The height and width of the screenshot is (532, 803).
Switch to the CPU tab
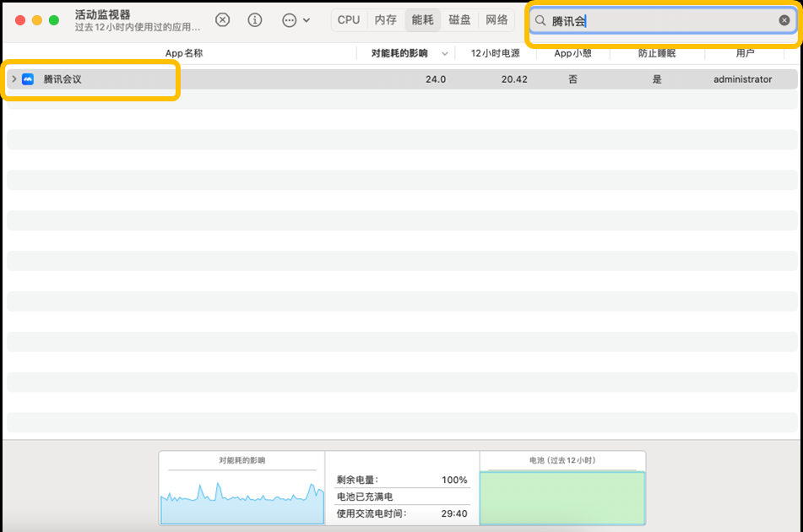(349, 20)
